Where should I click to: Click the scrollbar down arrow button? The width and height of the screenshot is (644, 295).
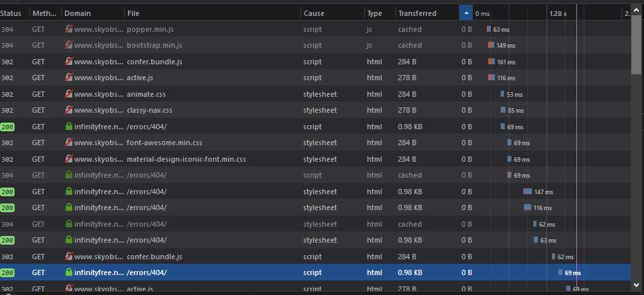point(637,284)
